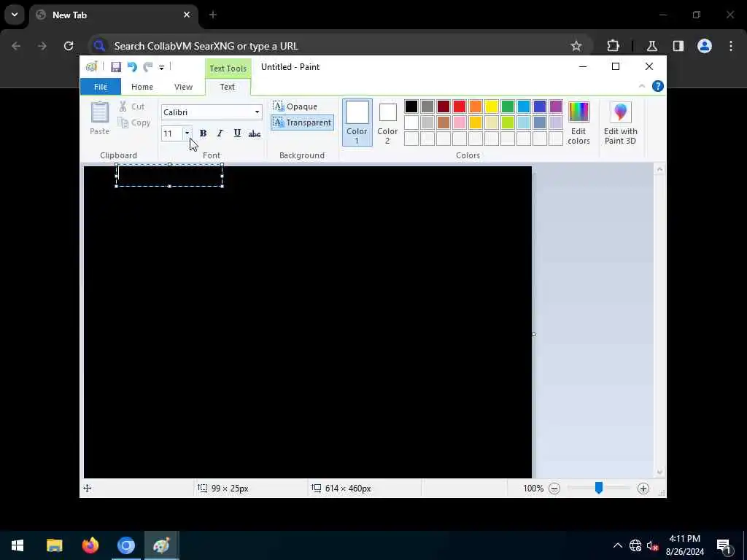Open the notification center icon
This screenshot has height=560, width=747.
point(724,545)
